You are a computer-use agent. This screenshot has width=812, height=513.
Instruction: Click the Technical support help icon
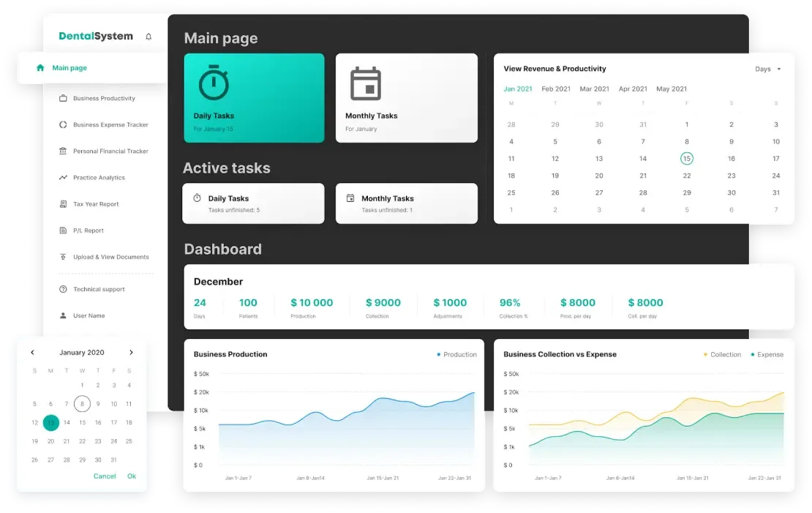[63, 289]
